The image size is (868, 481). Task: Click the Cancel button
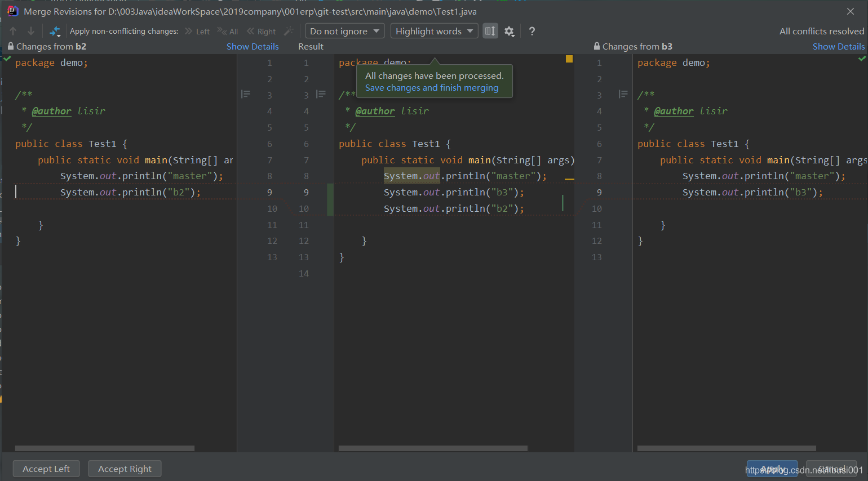(832, 469)
